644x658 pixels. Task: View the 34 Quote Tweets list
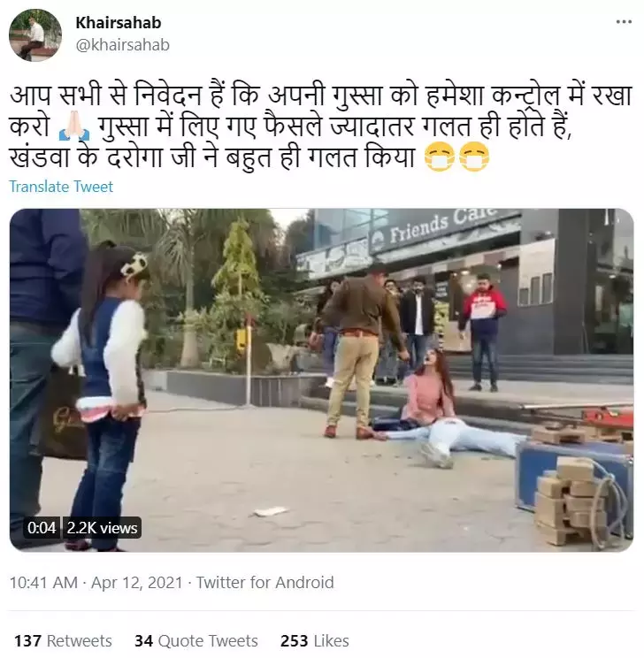[x=196, y=641]
